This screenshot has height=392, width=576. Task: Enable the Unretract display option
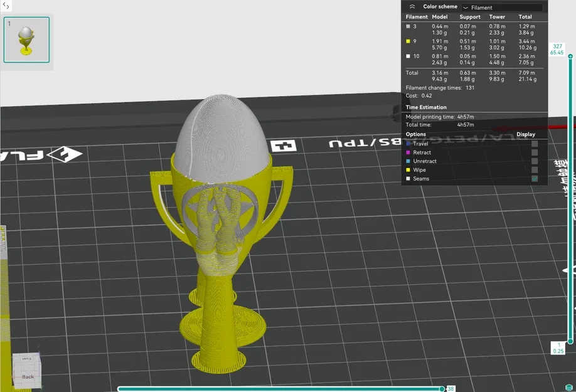535,161
